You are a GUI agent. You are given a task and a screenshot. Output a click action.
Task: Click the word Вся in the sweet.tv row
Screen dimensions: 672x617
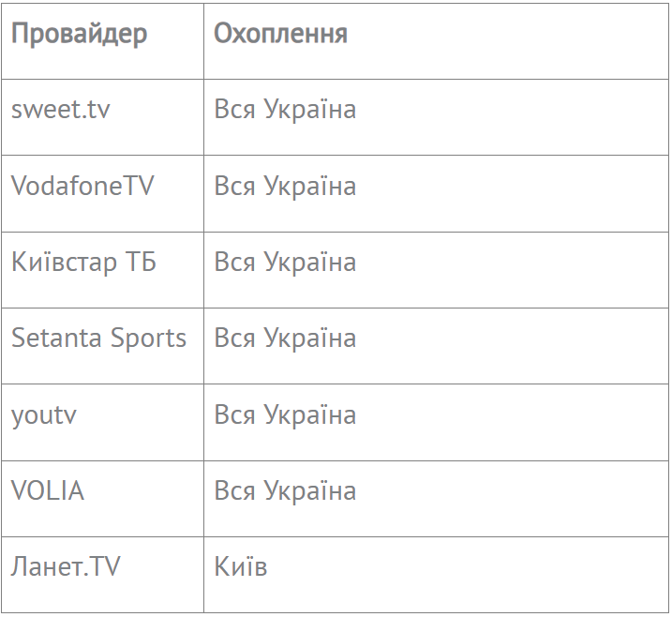click(x=234, y=110)
